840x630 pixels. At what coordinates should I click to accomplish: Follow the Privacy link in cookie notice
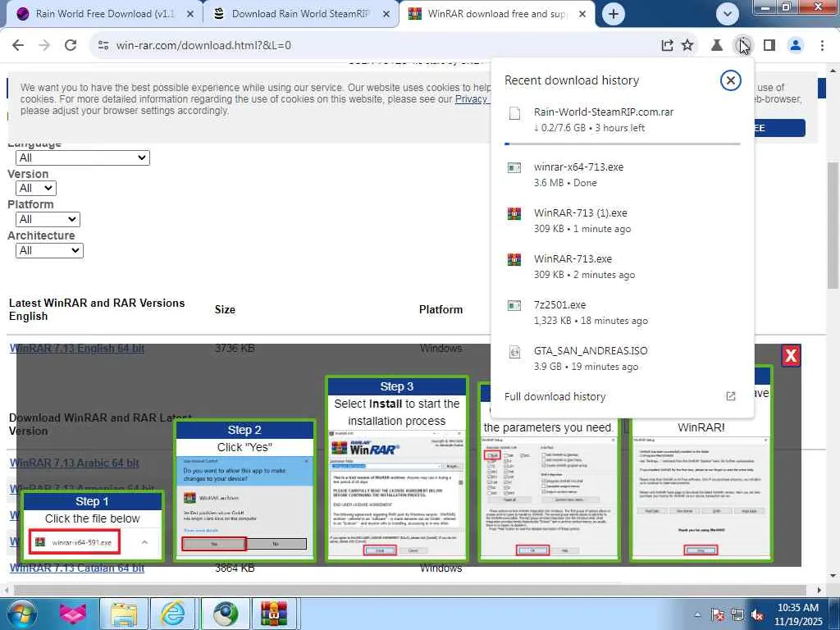[x=472, y=99]
